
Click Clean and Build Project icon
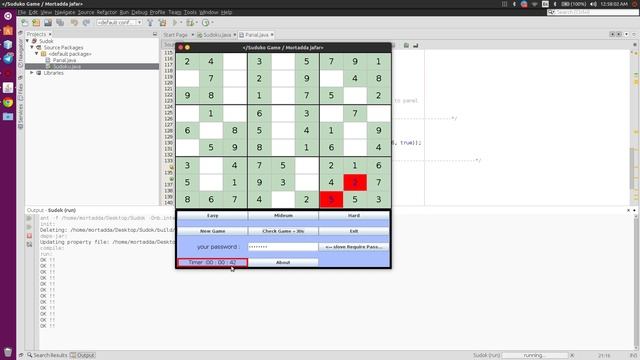pyautogui.click(x=162, y=23)
